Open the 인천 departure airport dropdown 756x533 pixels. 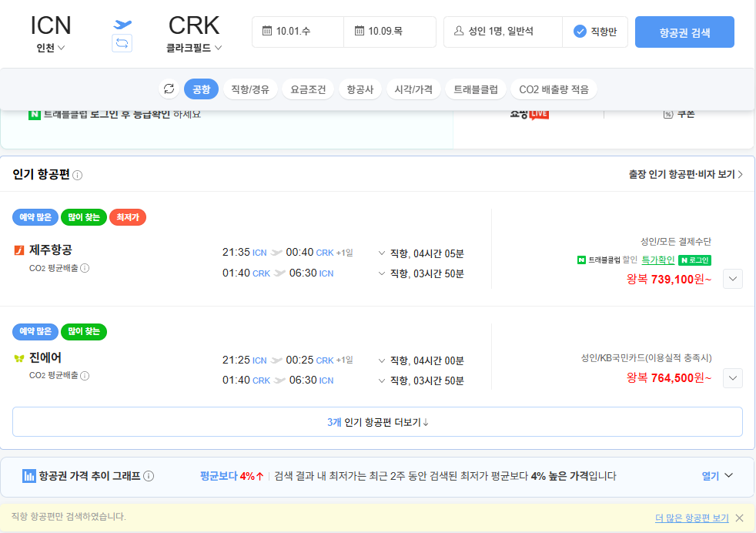click(x=51, y=48)
